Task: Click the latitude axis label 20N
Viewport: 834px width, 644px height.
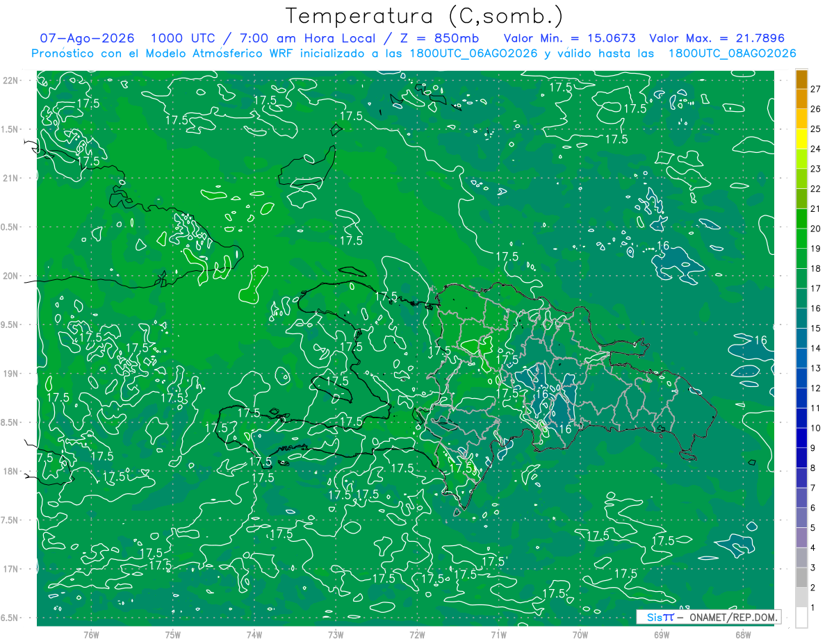Action: (11, 276)
